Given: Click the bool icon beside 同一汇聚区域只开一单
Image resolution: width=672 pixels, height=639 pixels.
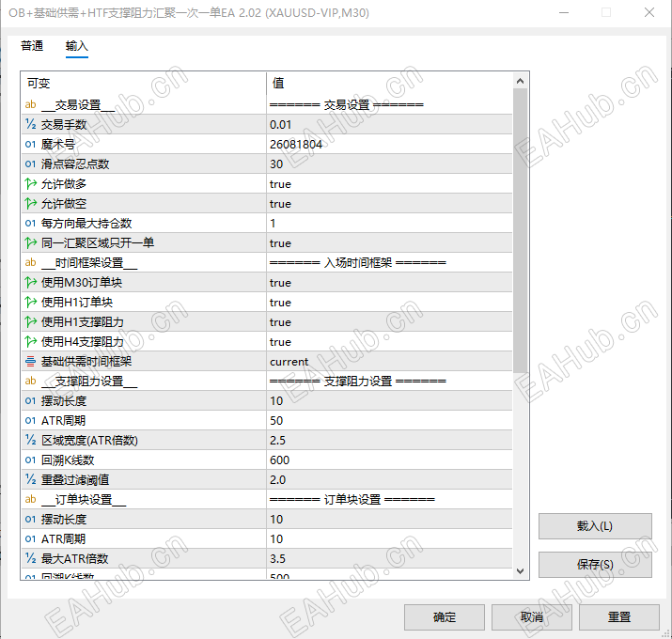Looking at the screenshot, I should click(30, 242).
